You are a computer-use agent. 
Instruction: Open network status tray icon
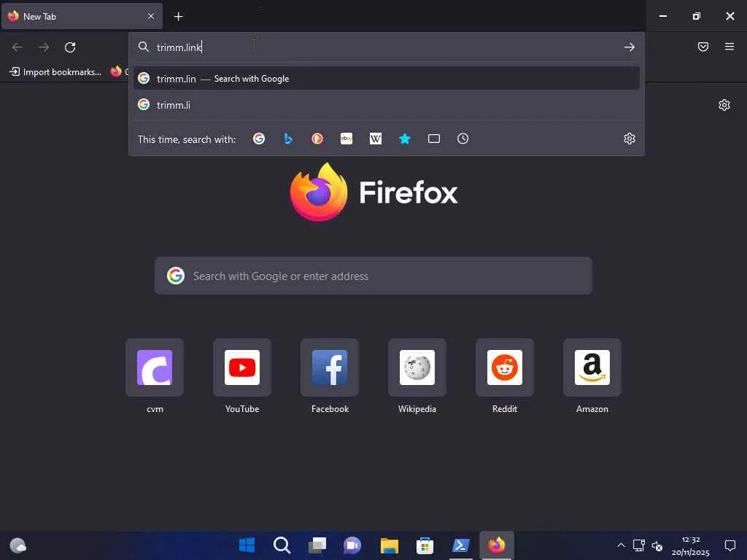[x=639, y=545]
